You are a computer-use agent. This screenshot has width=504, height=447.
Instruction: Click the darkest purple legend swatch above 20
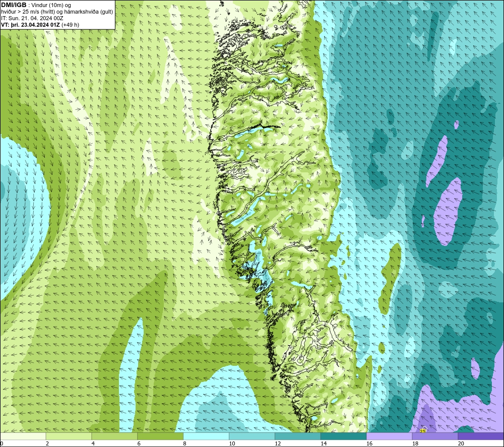(x=481, y=436)
